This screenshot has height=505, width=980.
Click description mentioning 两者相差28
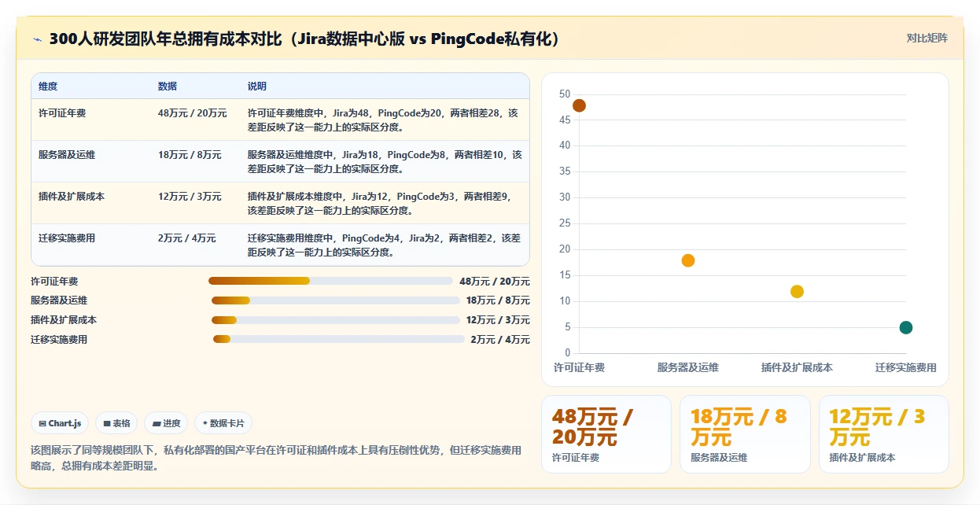tap(383, 120)
